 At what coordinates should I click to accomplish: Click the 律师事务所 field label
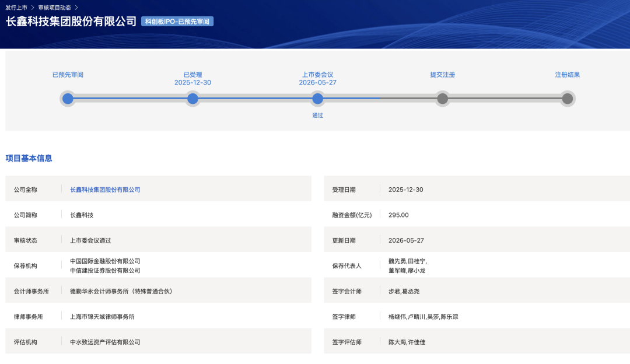[29, 317]
